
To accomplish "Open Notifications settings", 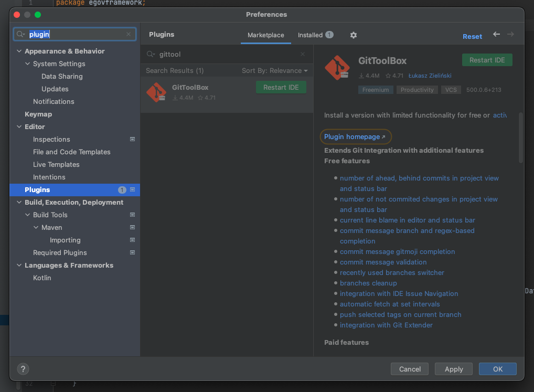I will tap(54, 101).
